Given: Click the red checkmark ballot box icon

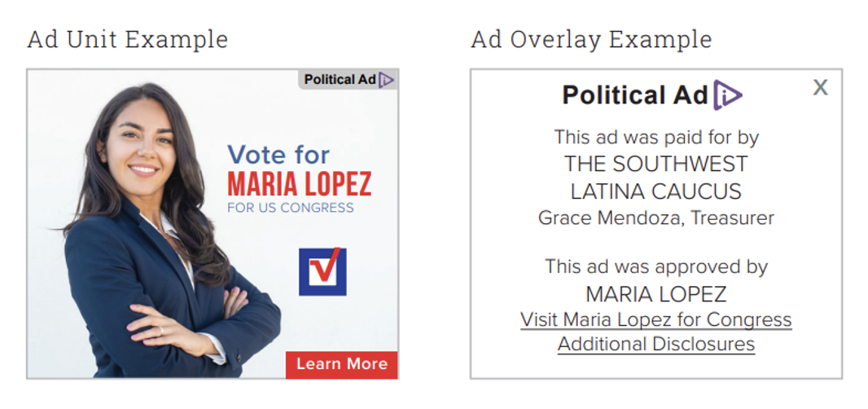Looking at the screenshot, I should point(322,271).
